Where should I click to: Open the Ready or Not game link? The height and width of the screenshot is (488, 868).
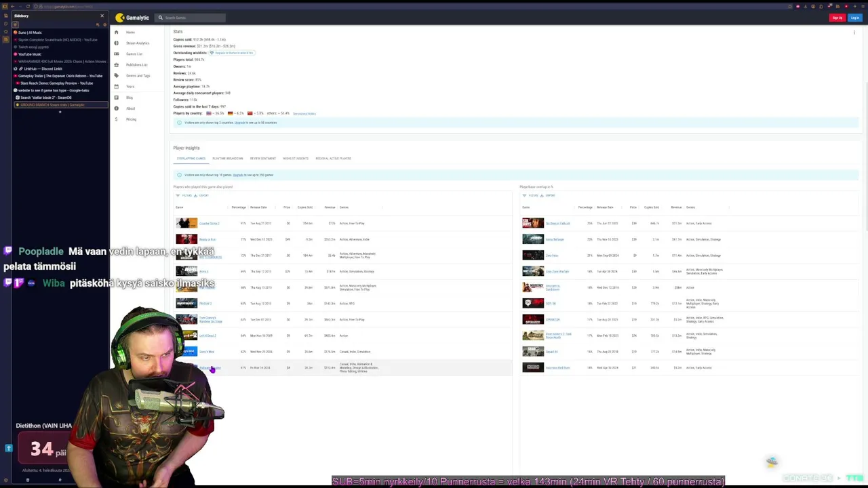click(x=208, y=240)
